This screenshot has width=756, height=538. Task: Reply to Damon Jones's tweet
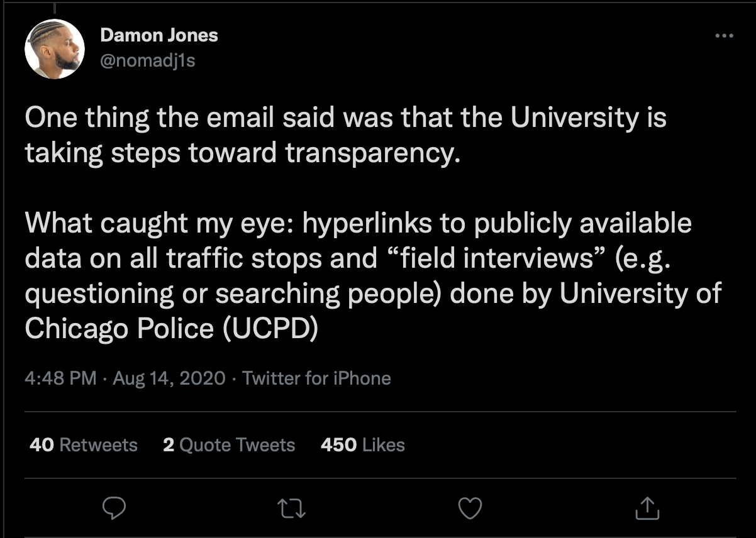[114, 508]
